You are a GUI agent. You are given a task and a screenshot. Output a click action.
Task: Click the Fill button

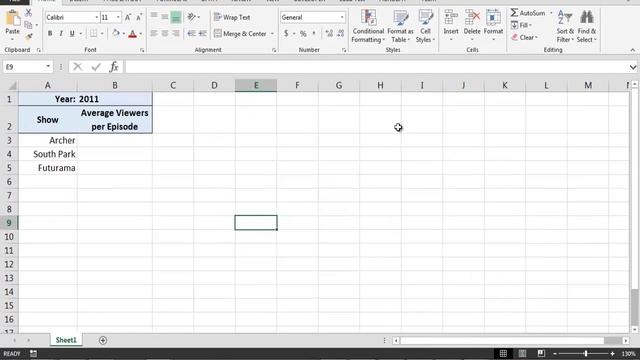tap(521, 25)
